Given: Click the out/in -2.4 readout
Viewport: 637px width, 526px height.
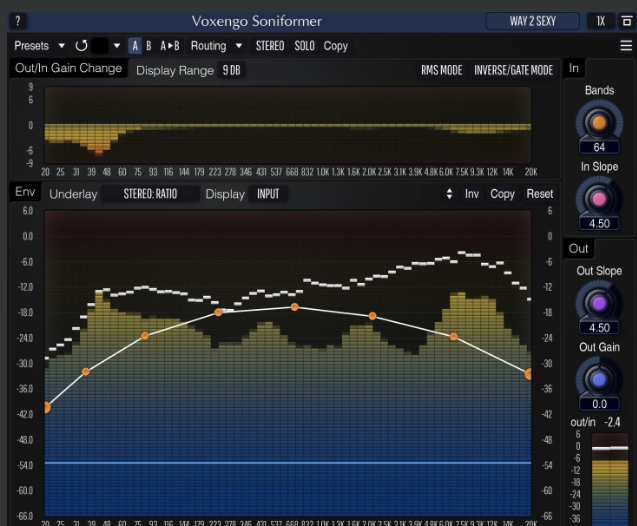Looking at the screenshot, I should pyautogui.click(x=595, y=422).
